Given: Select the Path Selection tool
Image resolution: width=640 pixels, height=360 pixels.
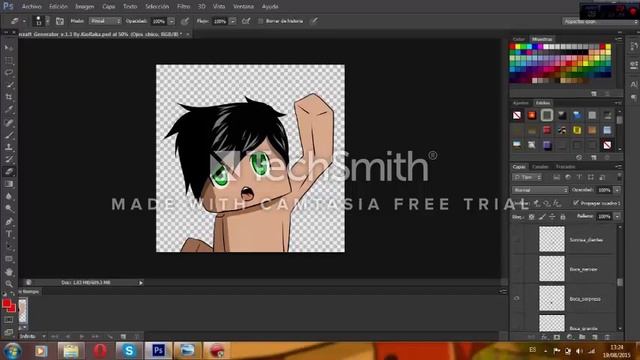Looking at the screenshot, I should pos(9,247).
